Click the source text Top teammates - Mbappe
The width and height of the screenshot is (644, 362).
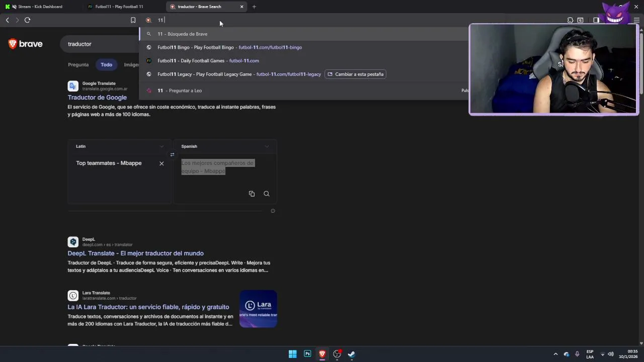[109, 163]
